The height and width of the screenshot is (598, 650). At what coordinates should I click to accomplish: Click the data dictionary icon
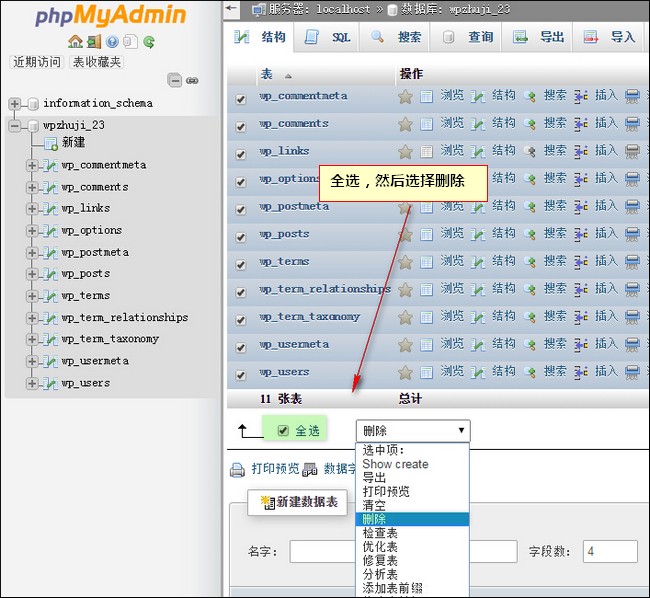[310, 470]
